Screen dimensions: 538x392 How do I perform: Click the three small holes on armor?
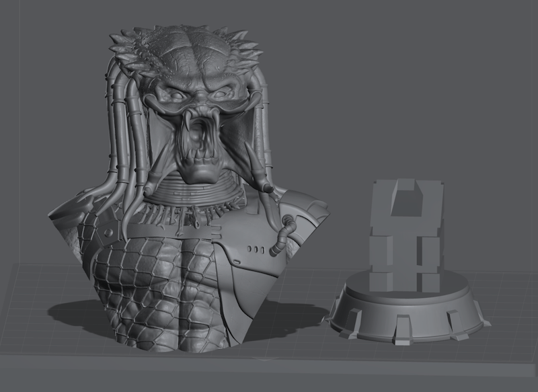click(256, 249)
